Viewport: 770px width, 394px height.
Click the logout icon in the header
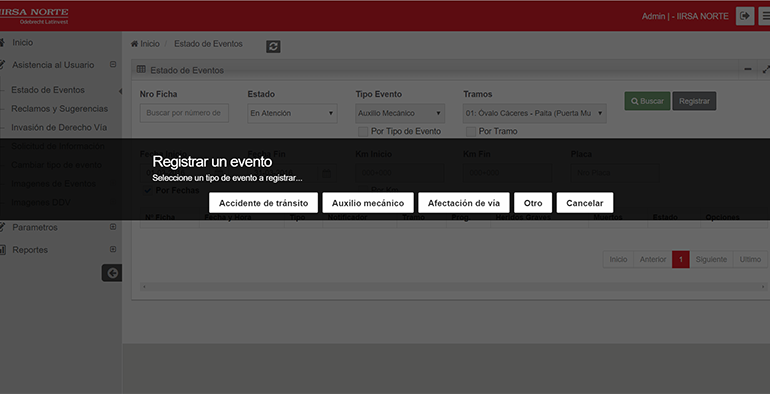tap(744, 16)
